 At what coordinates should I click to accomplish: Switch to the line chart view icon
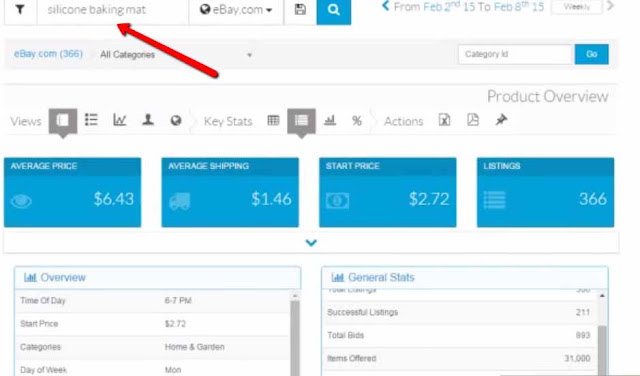[120, 120]
